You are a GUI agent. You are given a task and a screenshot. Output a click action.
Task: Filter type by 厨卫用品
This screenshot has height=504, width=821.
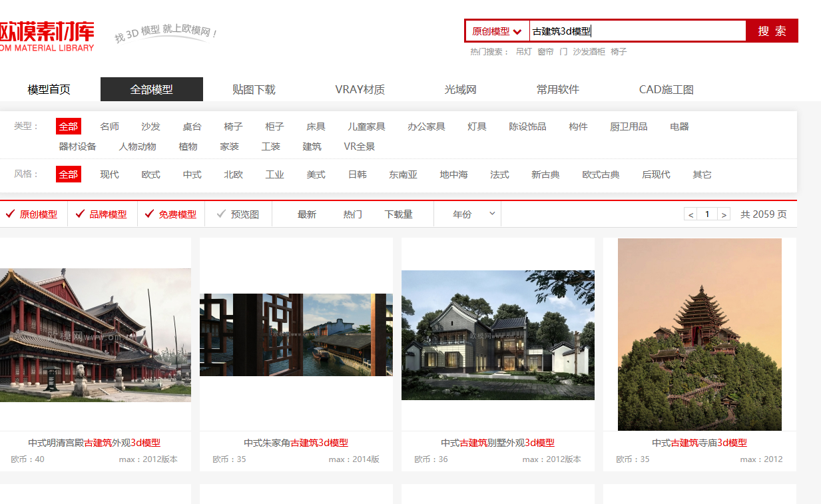click(x=629, y=126)
